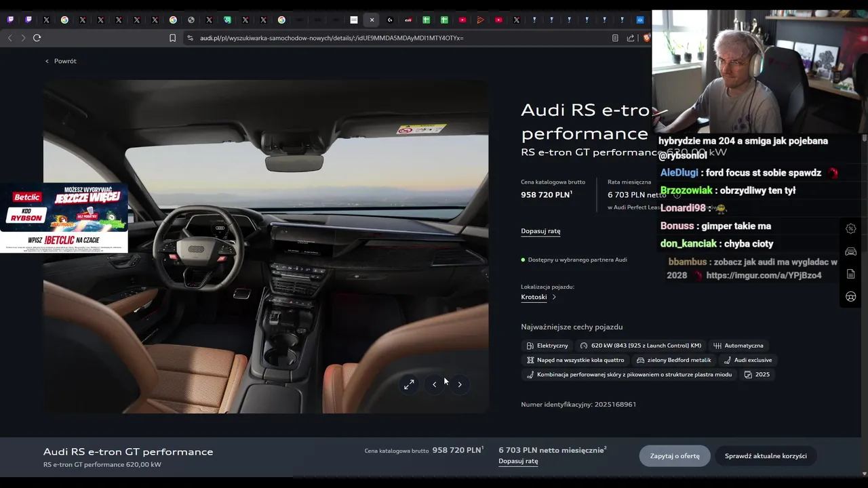This screenshot has height=488, width=868.
Task: Click the Numer identyfikacyjny 2025168961 text
Action: (578, 405)
